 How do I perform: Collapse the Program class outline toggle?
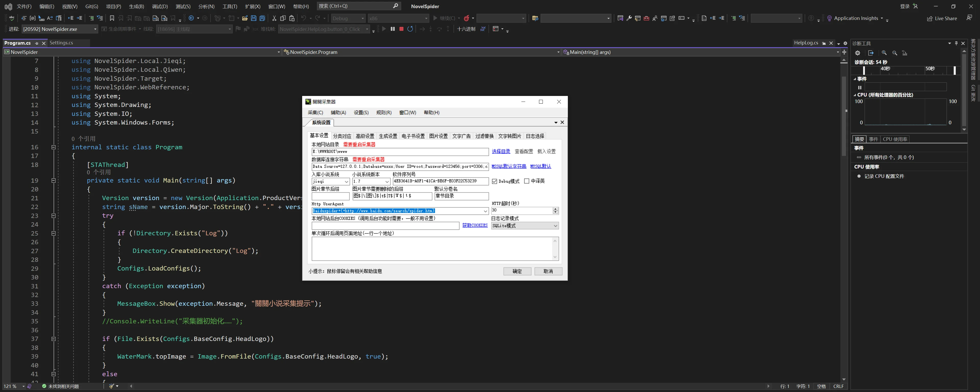[53, 147]
